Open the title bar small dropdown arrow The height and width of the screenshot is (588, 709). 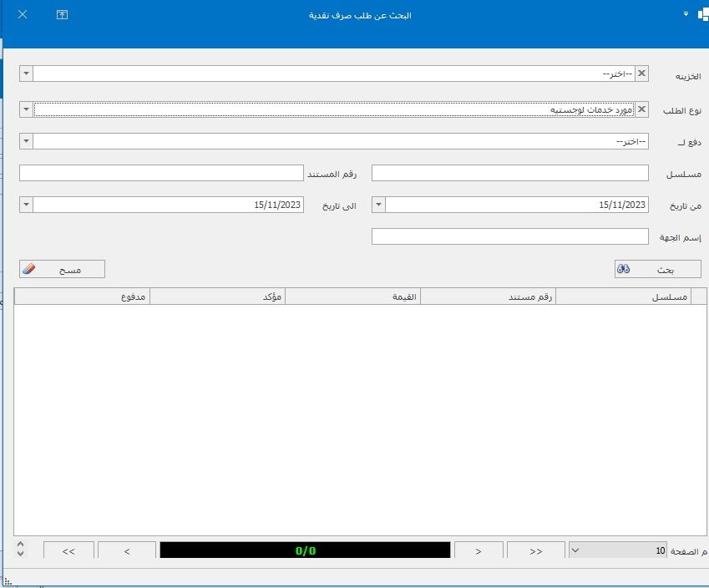[685, 14]
